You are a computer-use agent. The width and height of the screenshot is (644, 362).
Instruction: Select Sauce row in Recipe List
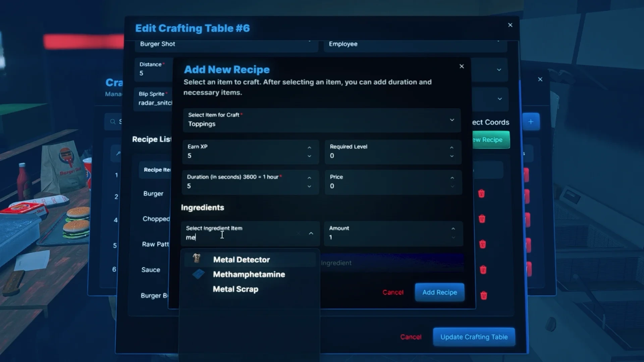pyautogui.click(x=151, y=270)
